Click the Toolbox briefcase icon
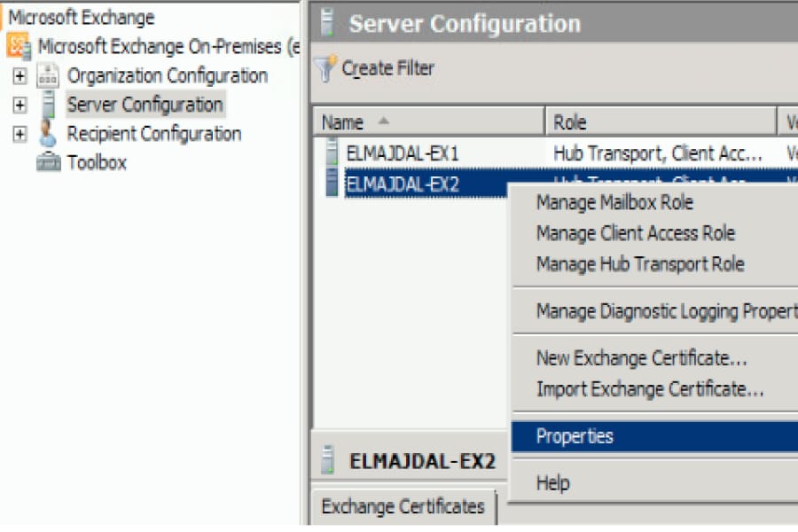 [x=49, y=162]
